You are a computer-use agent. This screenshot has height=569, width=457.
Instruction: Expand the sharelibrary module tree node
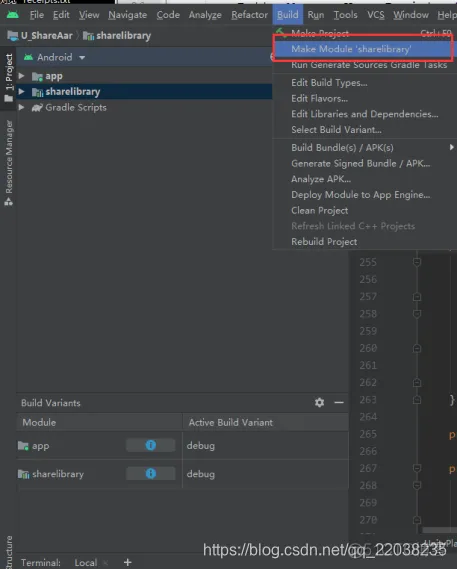pyautogui.click(x=21, y=91)
